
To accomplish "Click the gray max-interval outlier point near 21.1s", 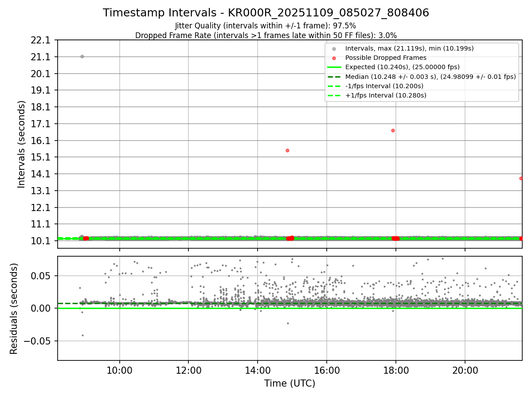I will [82, 56].
